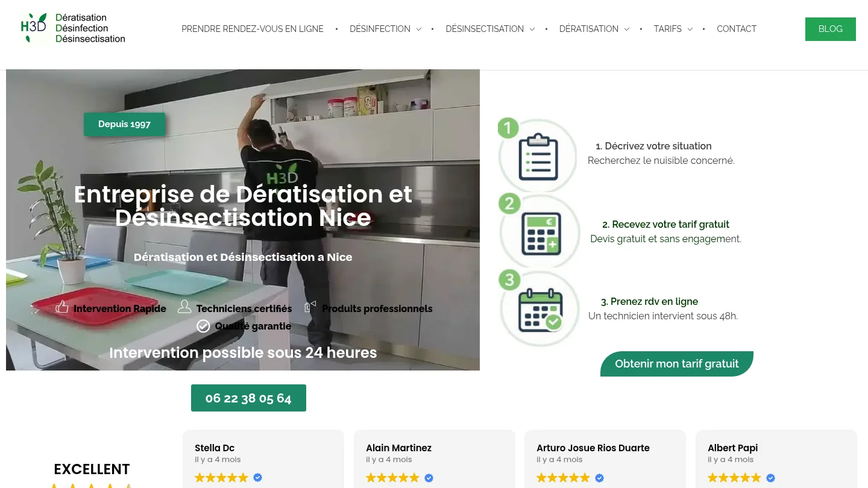Click verified badge on Alain Martinez review

429,478
